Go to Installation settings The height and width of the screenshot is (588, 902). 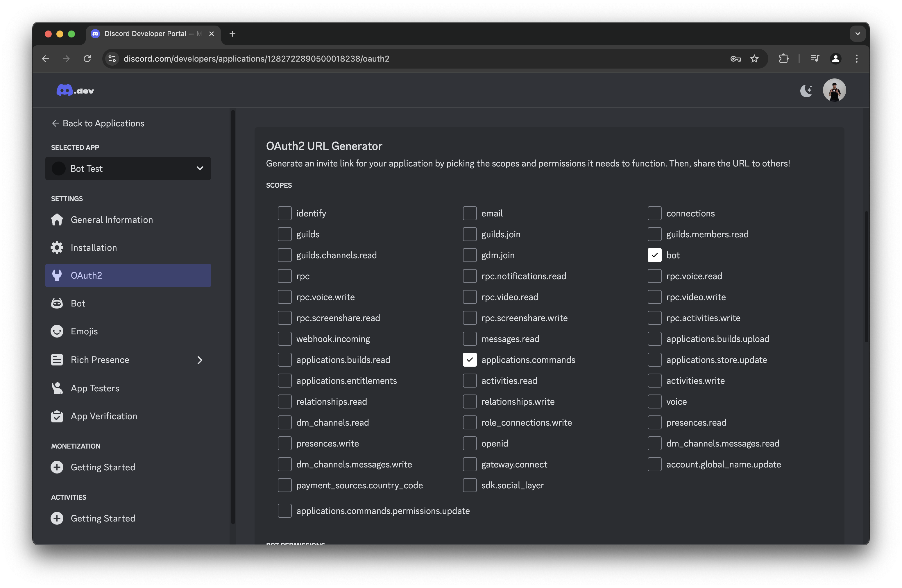click(94, 248)
